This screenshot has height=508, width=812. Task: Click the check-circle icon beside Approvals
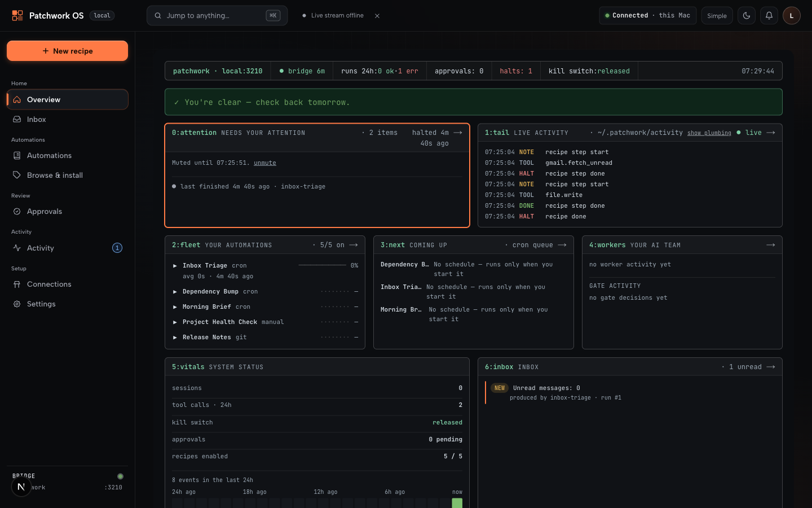tap(17, 211)
